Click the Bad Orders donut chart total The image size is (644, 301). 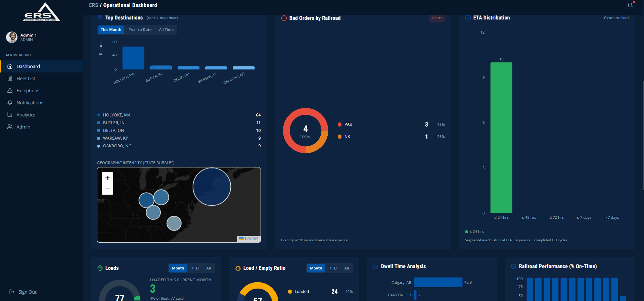point(306,131)
